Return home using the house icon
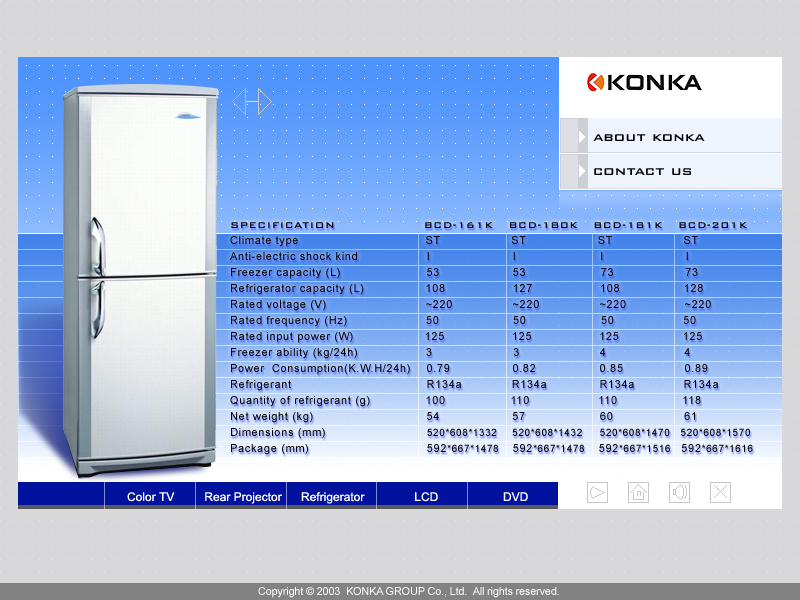Viewport: 800px width, 600px height. pyautogui.click(x=638, y=492)
